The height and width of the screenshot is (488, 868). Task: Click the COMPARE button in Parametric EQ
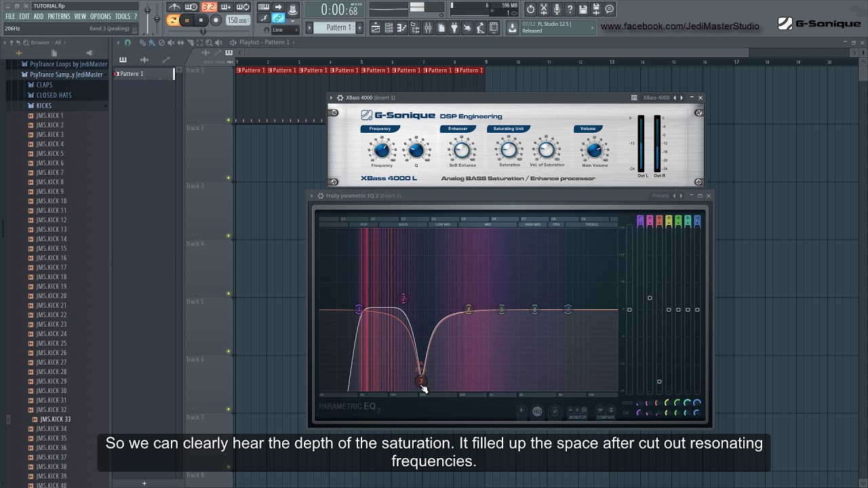pos(606,411)
